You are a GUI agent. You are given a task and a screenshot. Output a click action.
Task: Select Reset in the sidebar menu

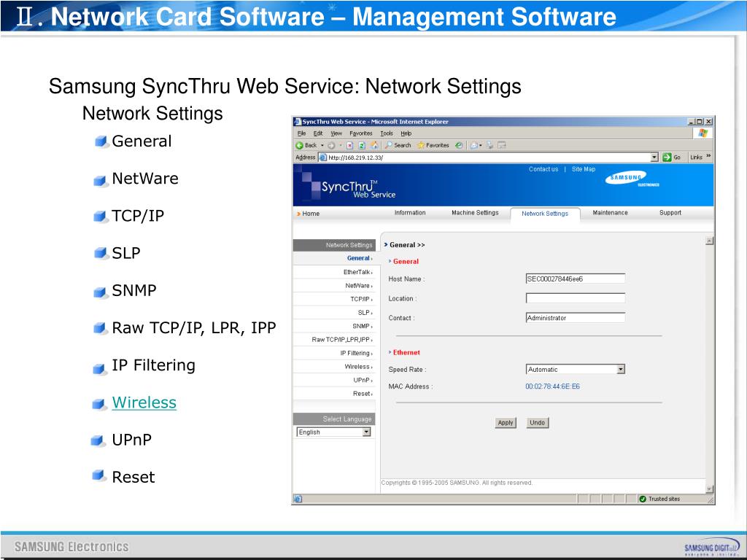coord(334,394)
